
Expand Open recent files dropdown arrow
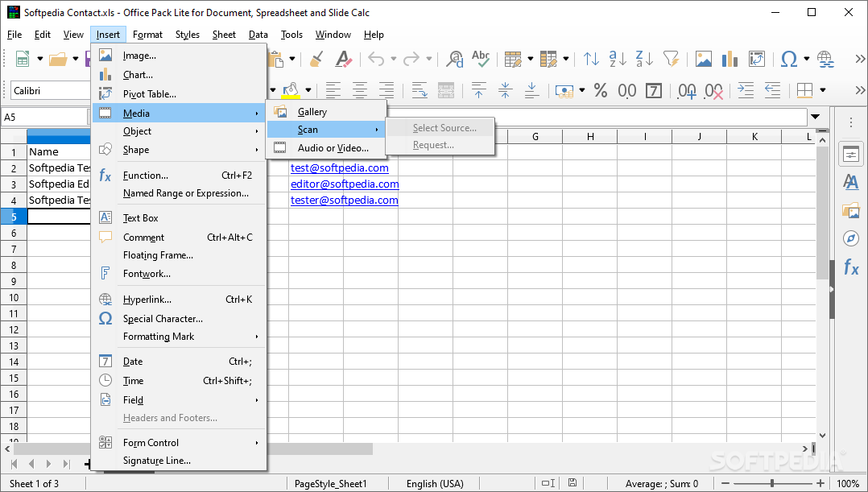(76, 59)
